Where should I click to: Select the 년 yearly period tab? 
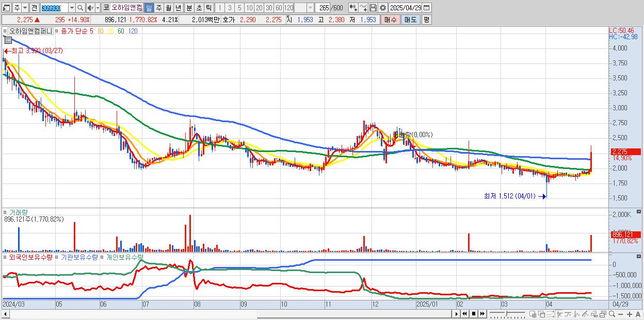point(178,8)
